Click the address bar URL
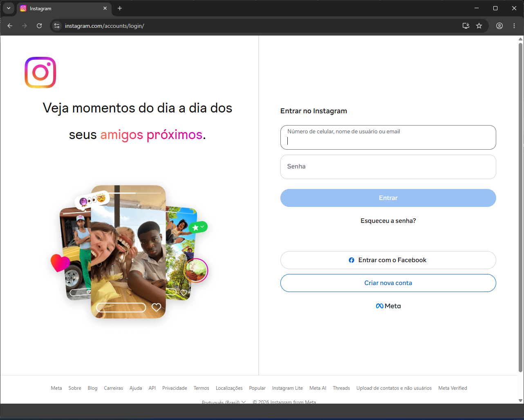 coord(105,26)
